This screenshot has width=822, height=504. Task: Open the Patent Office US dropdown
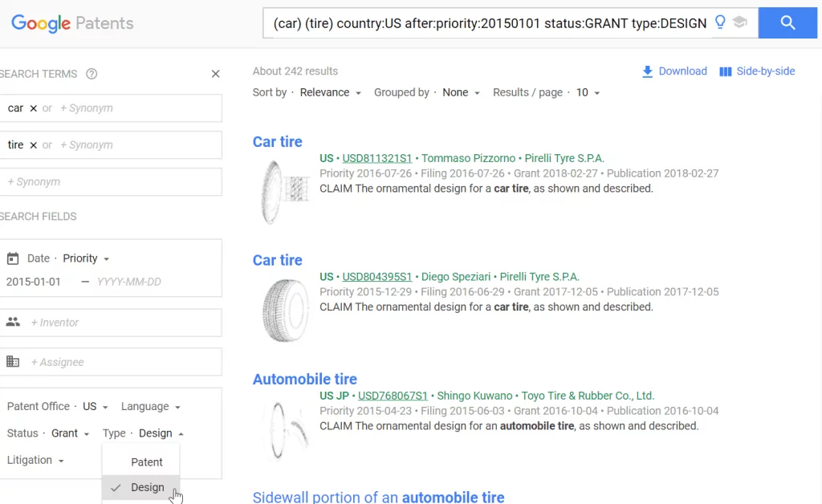click(95, 407)
